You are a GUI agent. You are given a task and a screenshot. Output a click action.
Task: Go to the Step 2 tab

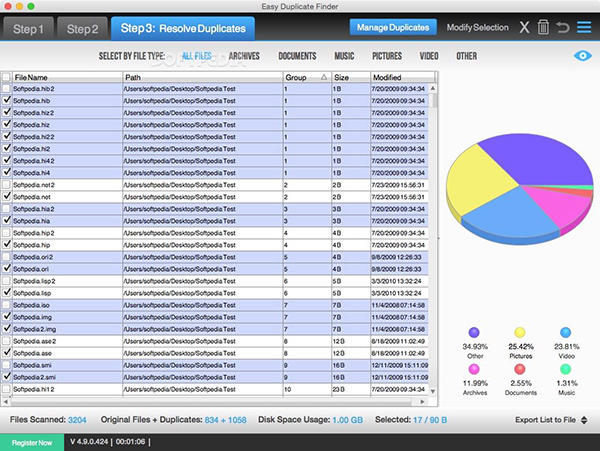tap(82, 29)
